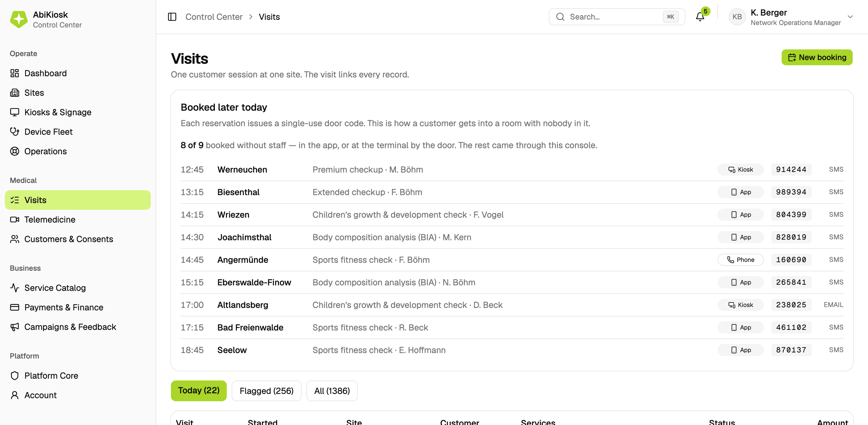Click the Phone badge in Angermünde row
The height and width of the screenshot is (425, 868).
tap(740, 260)
